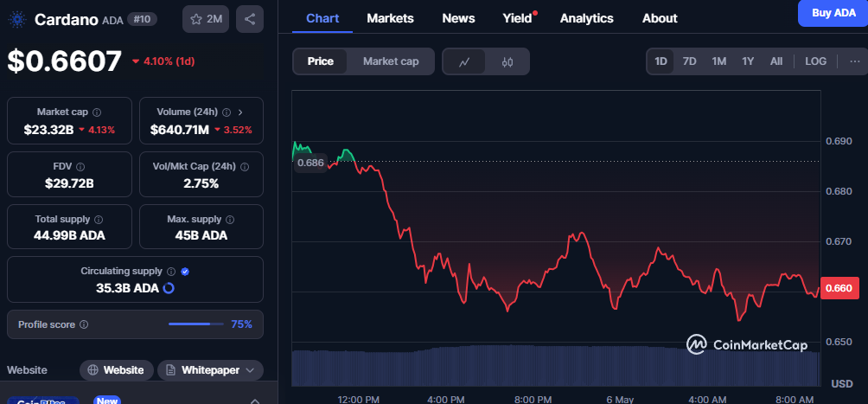Set chart range to 1Y
This screenshot has height=404, width=868.
coord(748,61)
